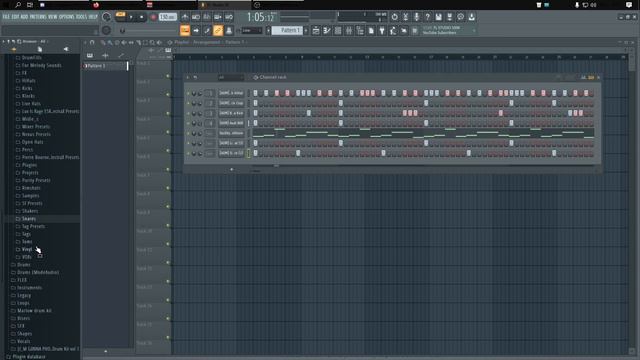Open the EDIT menu
Screen dimensions: 640x360
tap(15, 17)
